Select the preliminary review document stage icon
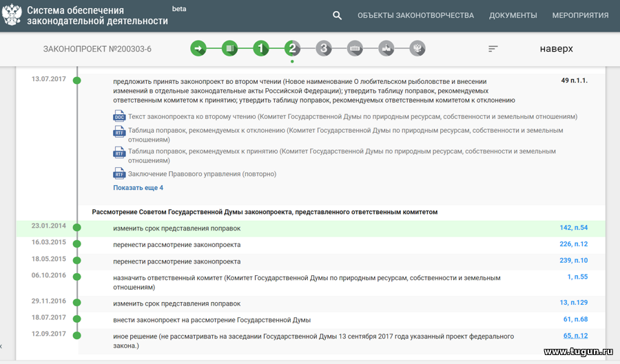 [229, 49]
